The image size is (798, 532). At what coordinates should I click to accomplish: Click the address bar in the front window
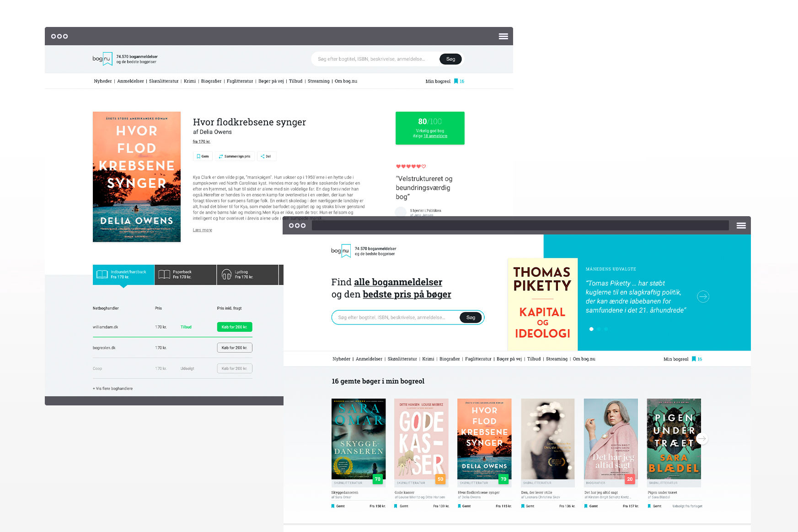[520, 225]
